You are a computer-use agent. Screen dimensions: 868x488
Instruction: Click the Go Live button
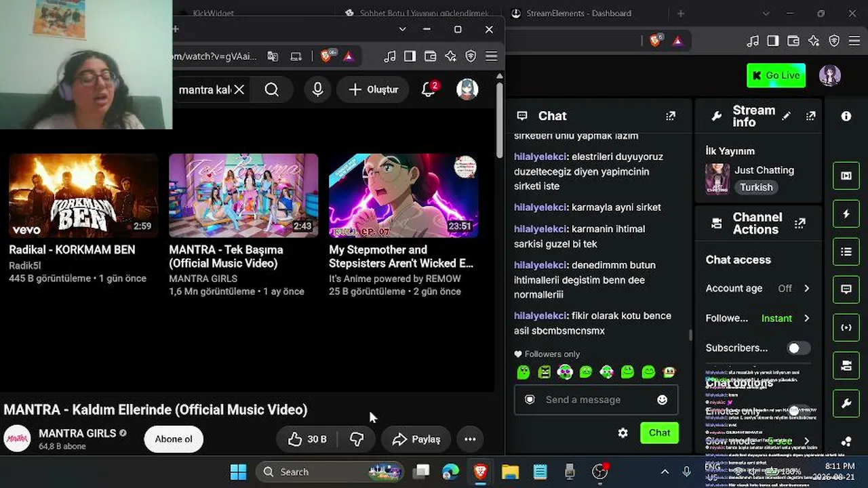tap(776, 75)
